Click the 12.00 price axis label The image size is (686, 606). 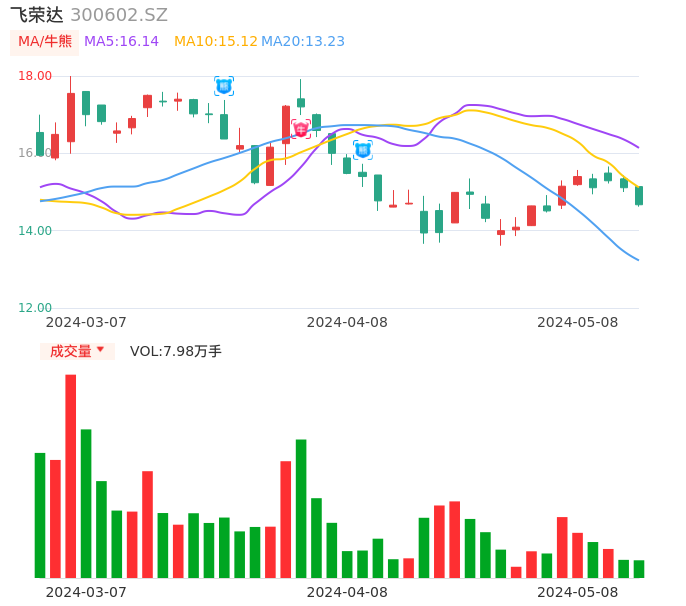coord(35,308)
